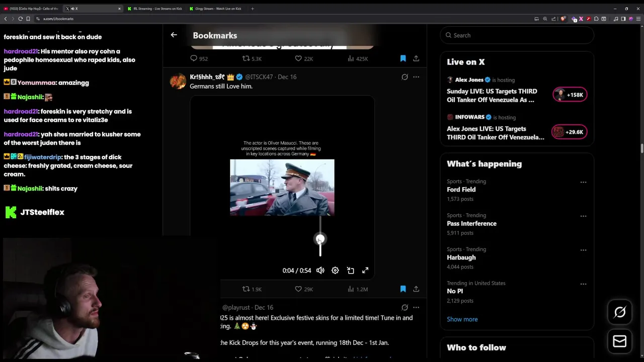Close the X browser tab

pyautogui.click(x=119, y=9)
